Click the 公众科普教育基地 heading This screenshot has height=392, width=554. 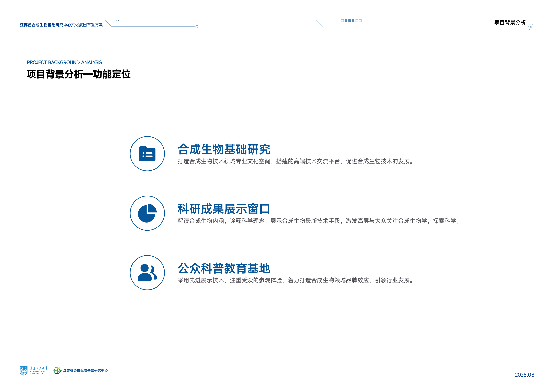(x=224, y=268)
